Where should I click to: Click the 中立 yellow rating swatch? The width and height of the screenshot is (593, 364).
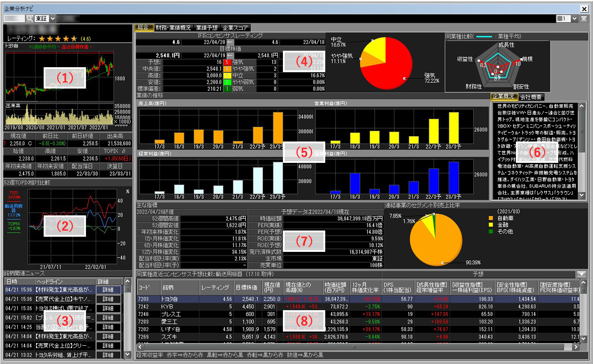pos(227,76)
